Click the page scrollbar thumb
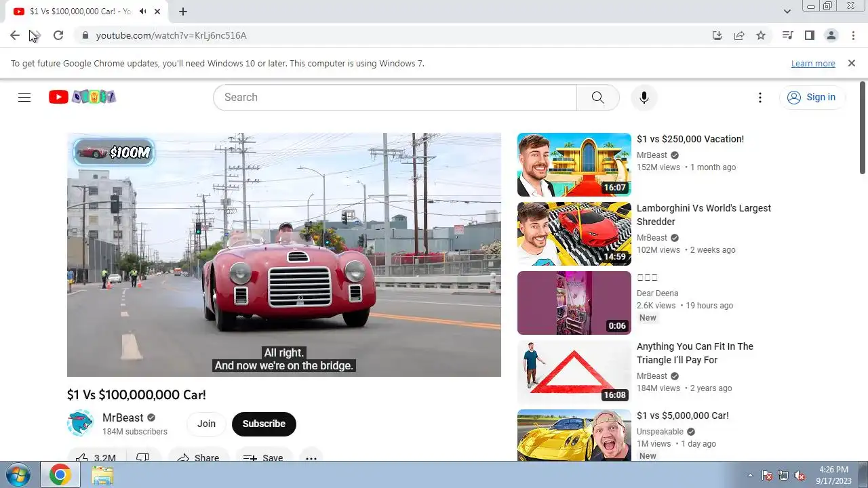Viewport: 868px width, 488px height. pyautogui.click(x=863, y=127)
